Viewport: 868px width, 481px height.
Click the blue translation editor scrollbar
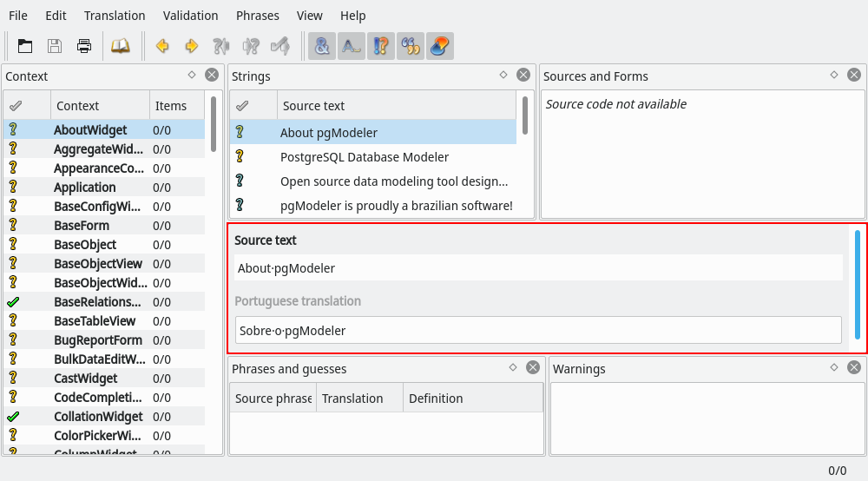(858, 287)
